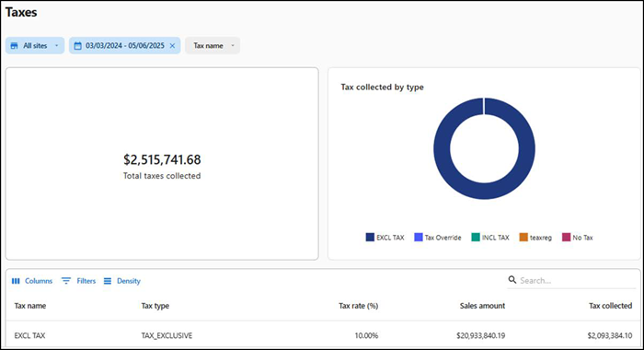Toggle INCL TAX legend swatch

click(476, 238)
